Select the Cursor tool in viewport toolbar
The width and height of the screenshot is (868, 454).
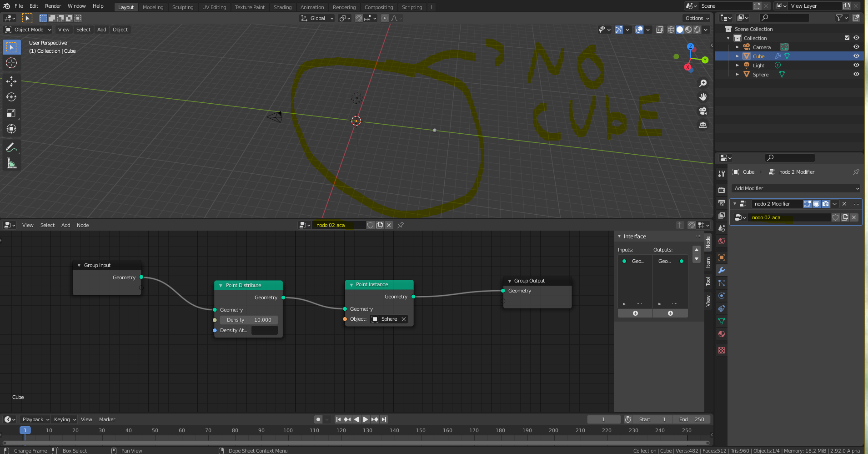(x=11, y=63)
